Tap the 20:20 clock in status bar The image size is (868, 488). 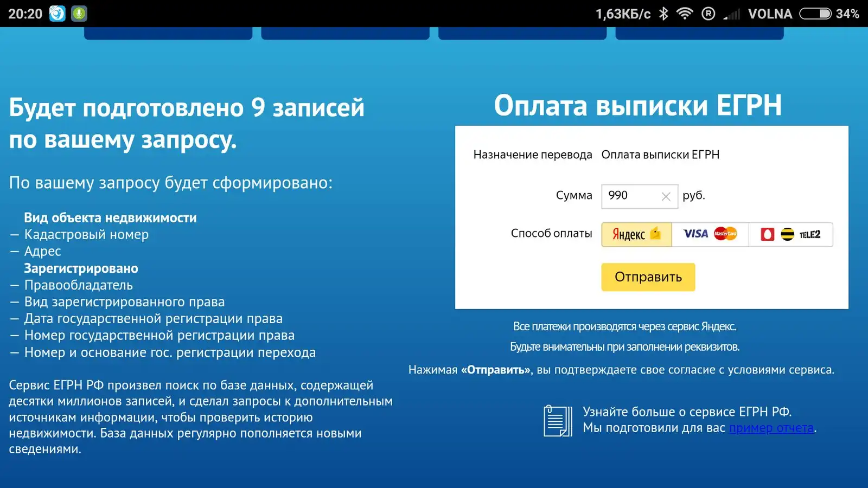25,14
